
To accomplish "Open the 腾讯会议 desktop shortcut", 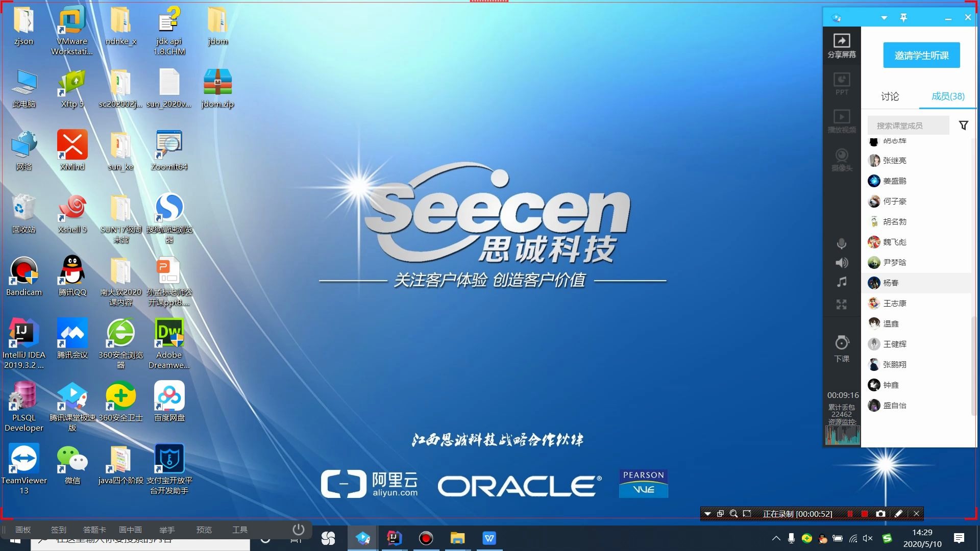I will 72,339.
